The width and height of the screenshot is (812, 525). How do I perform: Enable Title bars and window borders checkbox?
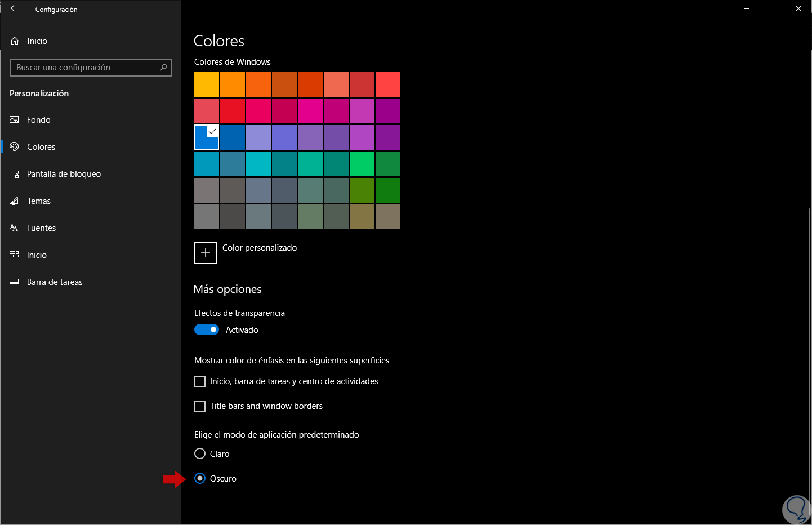click(200, 406)
